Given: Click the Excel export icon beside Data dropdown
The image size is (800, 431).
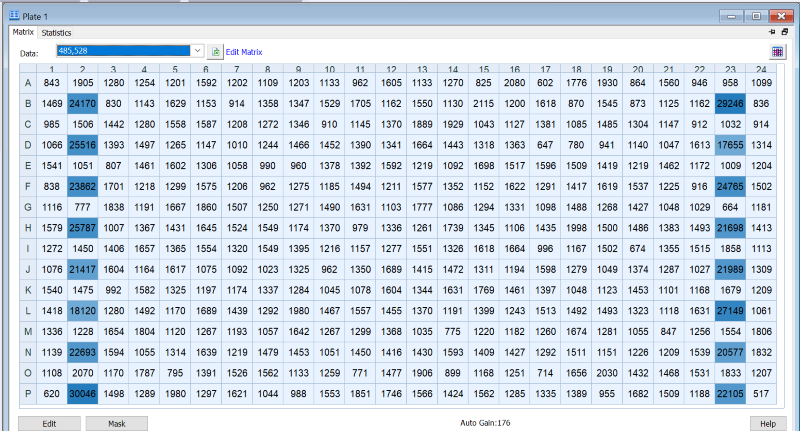Looking at the screenshot, I should (x=215, y=51).
